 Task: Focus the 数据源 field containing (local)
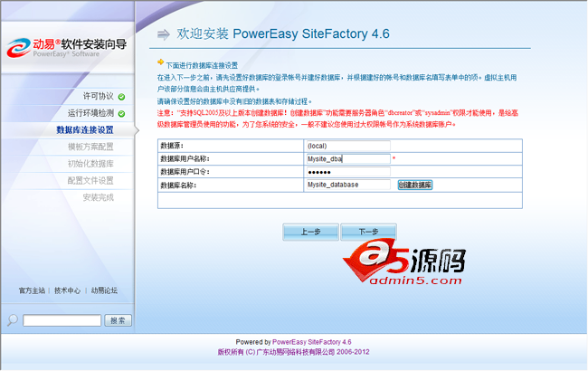[x=348, y=146]
